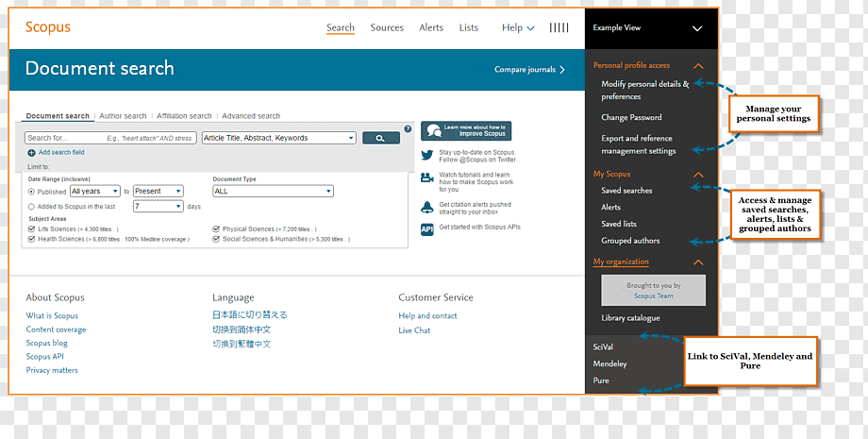Click the citation alerts bell icon
The width and height of the screenshot is (868, 439).
pyautogui.click(x=426, y=208)
